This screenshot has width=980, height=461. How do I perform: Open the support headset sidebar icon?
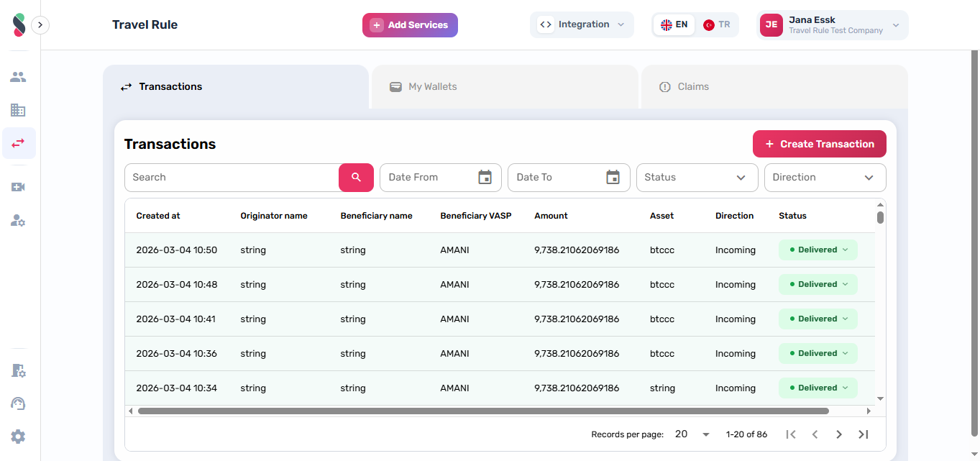18,403
